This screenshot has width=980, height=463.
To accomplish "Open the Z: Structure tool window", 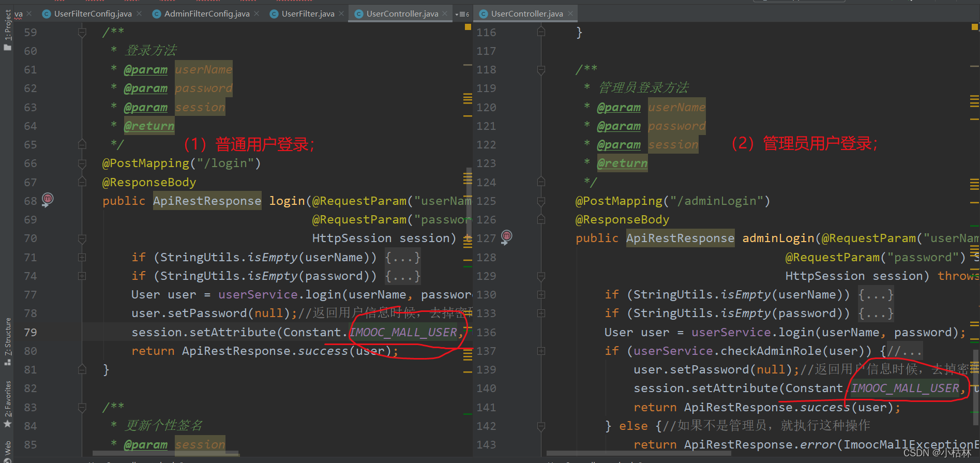I will 7,341.
